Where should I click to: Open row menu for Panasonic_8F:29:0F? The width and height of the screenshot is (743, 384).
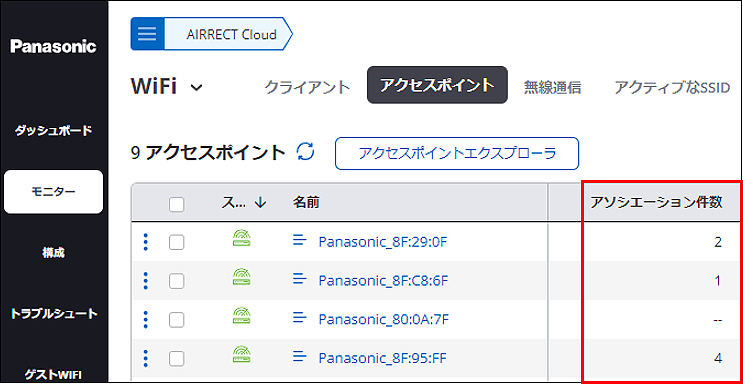pyautogui.click(x=146, y=243)
